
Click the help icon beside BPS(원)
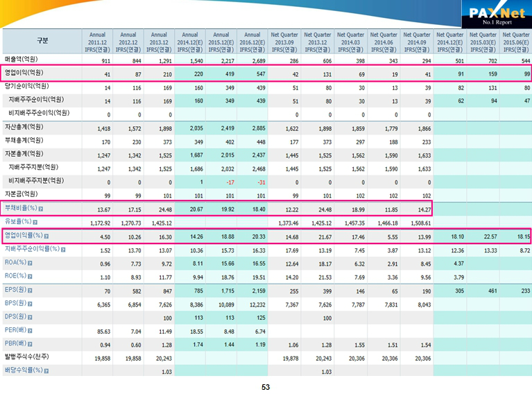(30, 303)
